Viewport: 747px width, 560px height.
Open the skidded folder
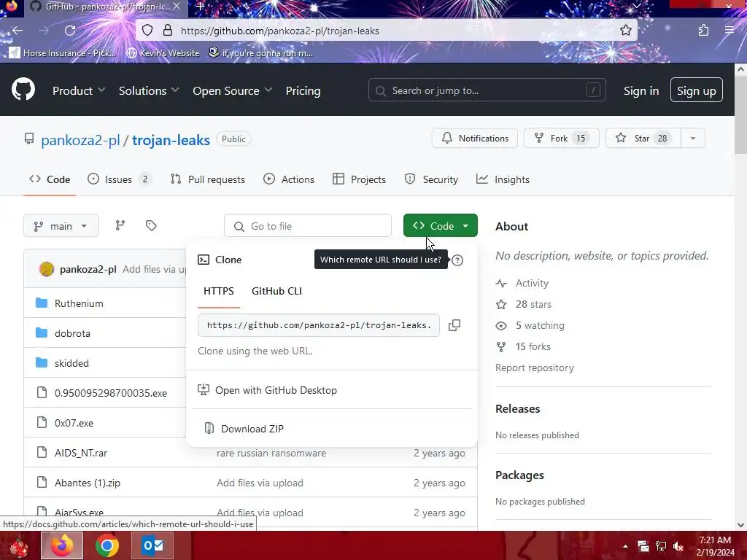[x=71, y=363]
